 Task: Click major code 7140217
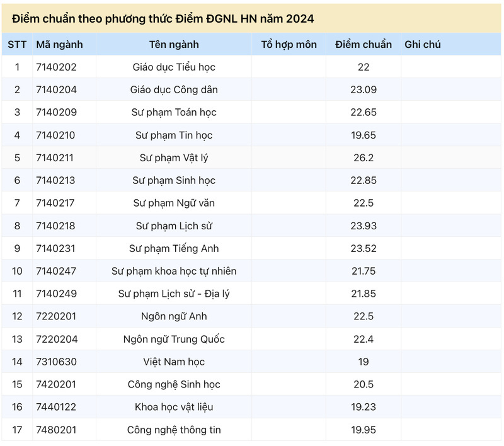(x=55, y=203)
